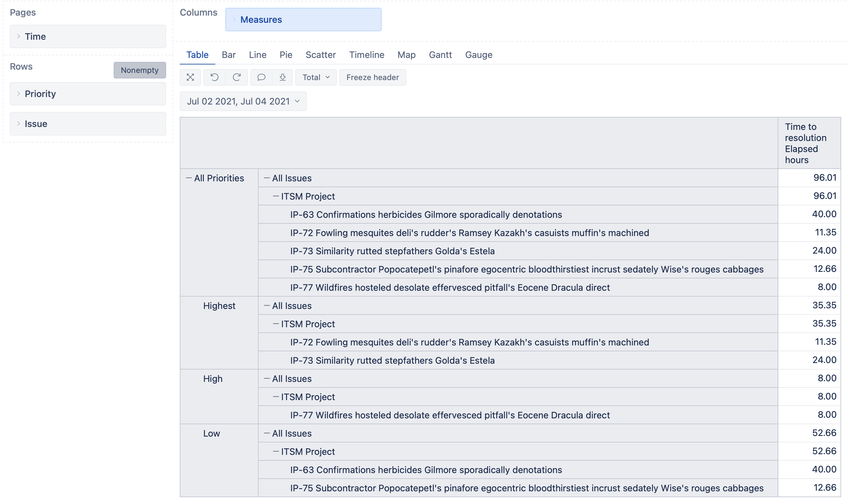Select IP-63 in the Low group

click(x=426, y=470)
